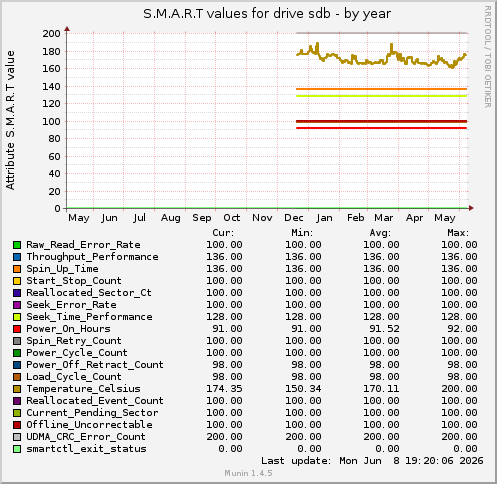Click the orange Spin_Up_Time line in graph

point(381,89)
